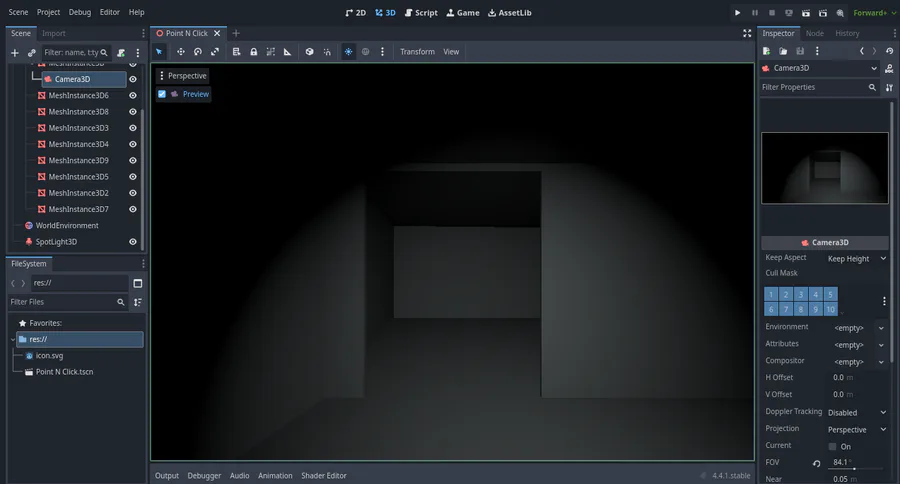The image size is (900, 484).
Task: Lock the selected node with the padlock icon
Action: [253, 52]
